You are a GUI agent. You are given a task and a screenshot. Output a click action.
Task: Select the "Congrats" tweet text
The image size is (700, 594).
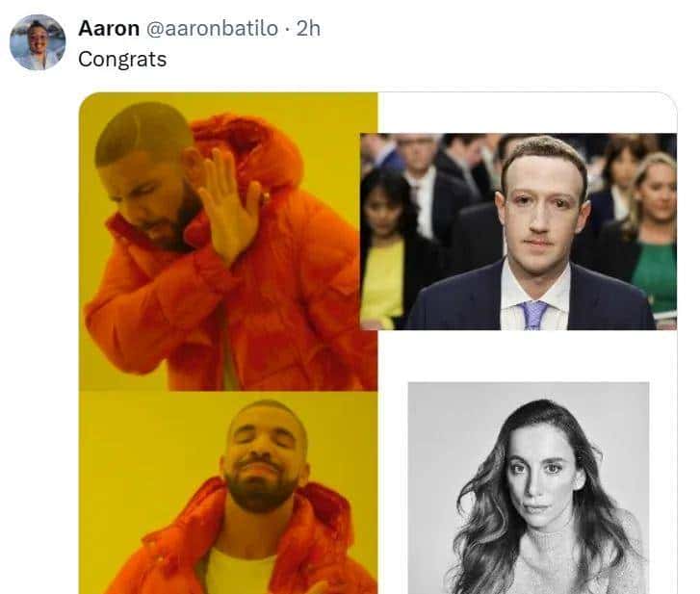coord(122,59)
